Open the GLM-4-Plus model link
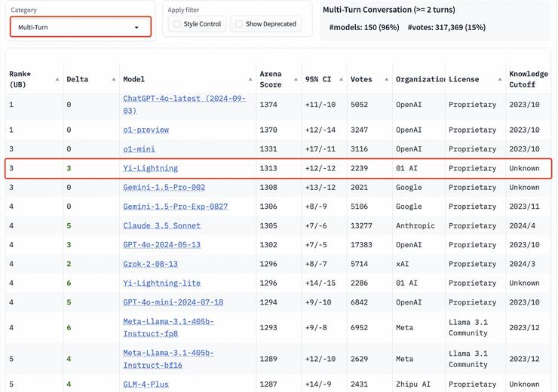 146,384
